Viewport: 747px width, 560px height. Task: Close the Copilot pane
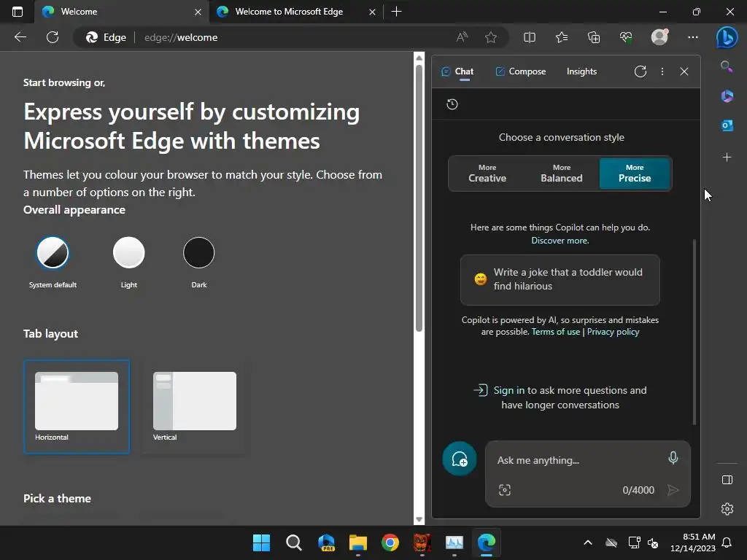pos(684,71)
